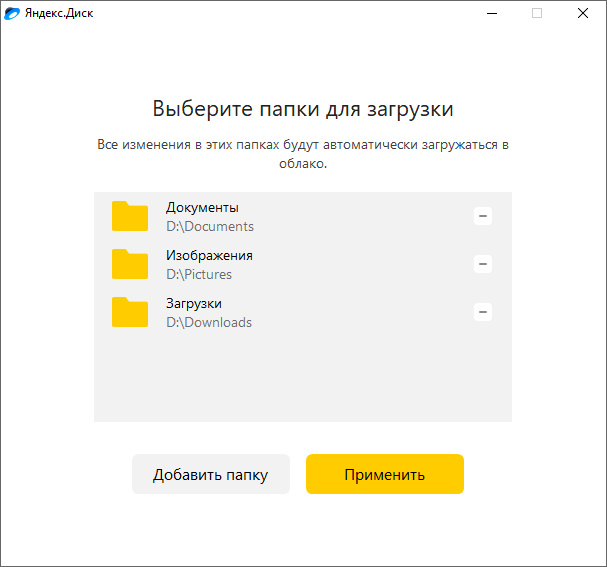The image size is (607, 567).
Task: Click the heading Выберите папки для загрузки
Action: tap(303, 108)
